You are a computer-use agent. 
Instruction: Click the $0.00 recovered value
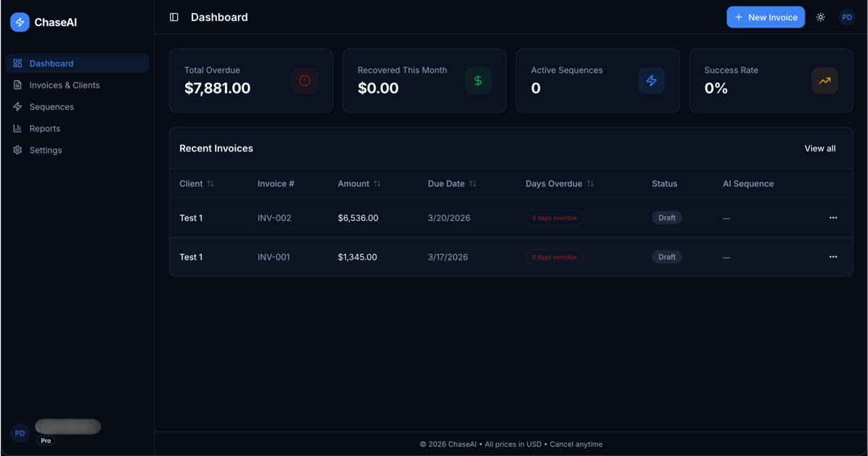[378, 88]
